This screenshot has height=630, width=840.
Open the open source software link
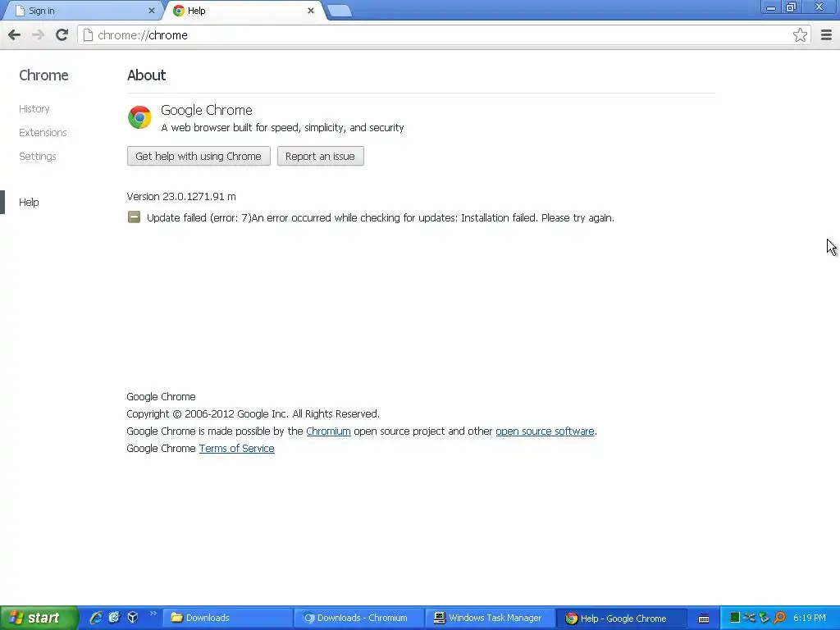[x=545, y=431]
